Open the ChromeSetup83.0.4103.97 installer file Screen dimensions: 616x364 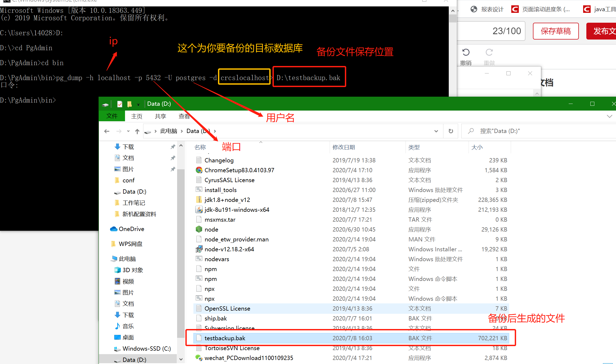[x=239, y=170]
